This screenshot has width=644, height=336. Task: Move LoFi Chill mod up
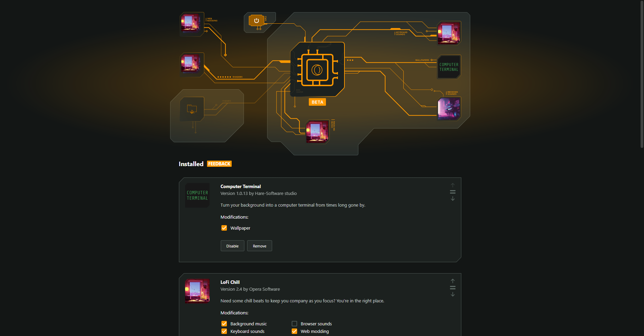[453, 281]
